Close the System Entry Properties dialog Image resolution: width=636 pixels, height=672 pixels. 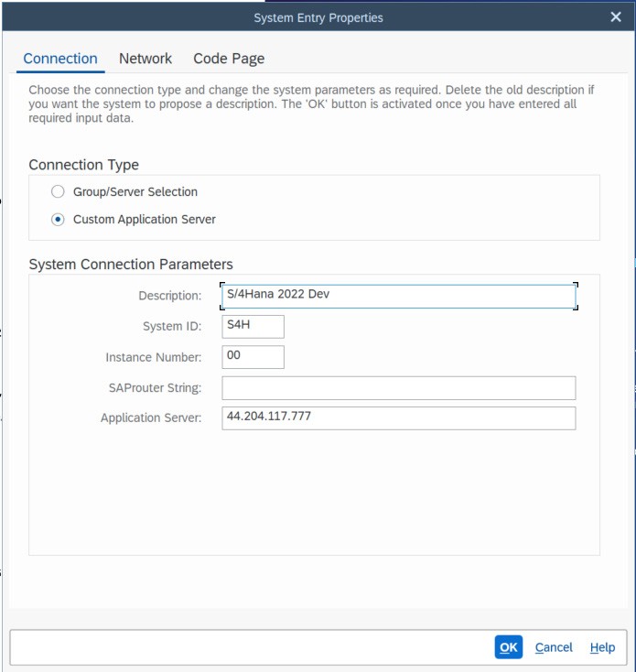[616, 17]
